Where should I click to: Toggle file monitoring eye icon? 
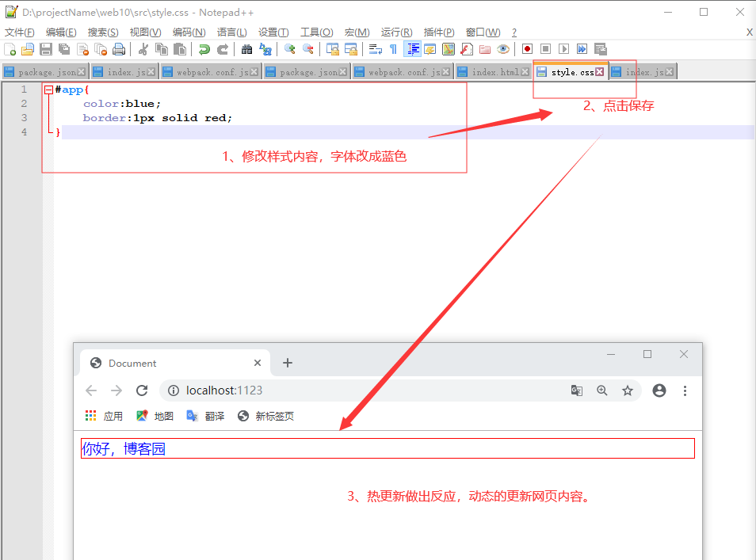pyautogui.click(x=503, y=49)
